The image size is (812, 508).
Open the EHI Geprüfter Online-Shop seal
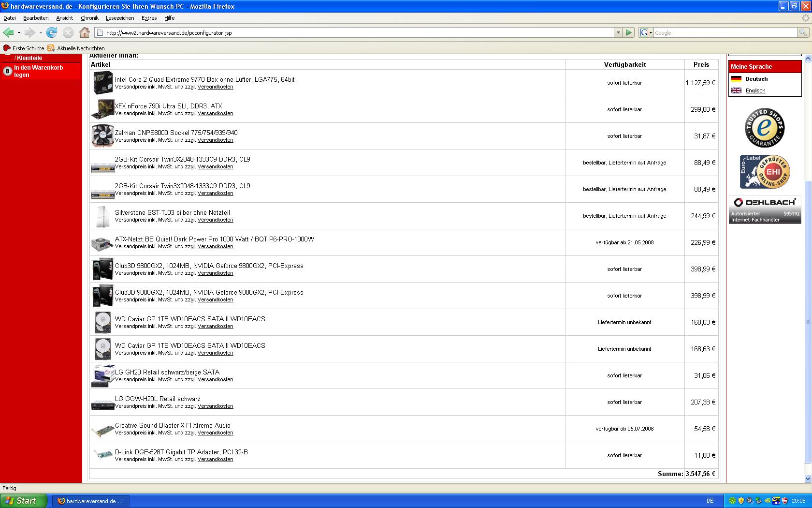click(x=765, y=172)
